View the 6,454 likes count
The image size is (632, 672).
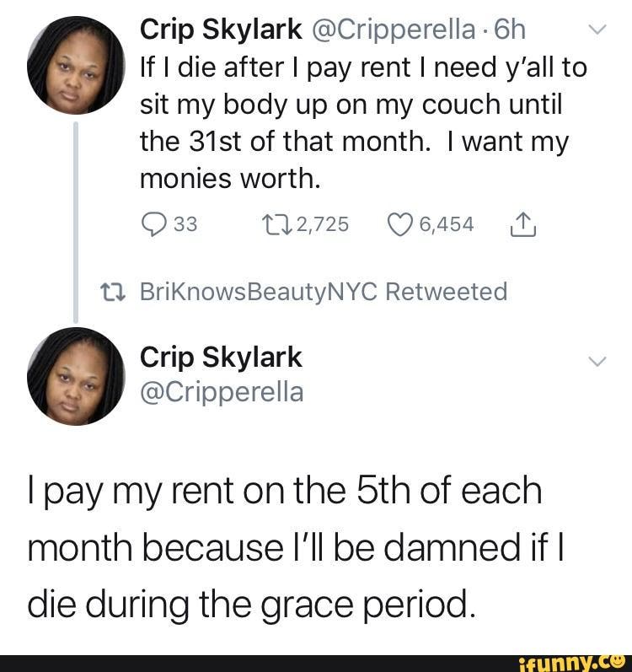click(x=446, y=225)
